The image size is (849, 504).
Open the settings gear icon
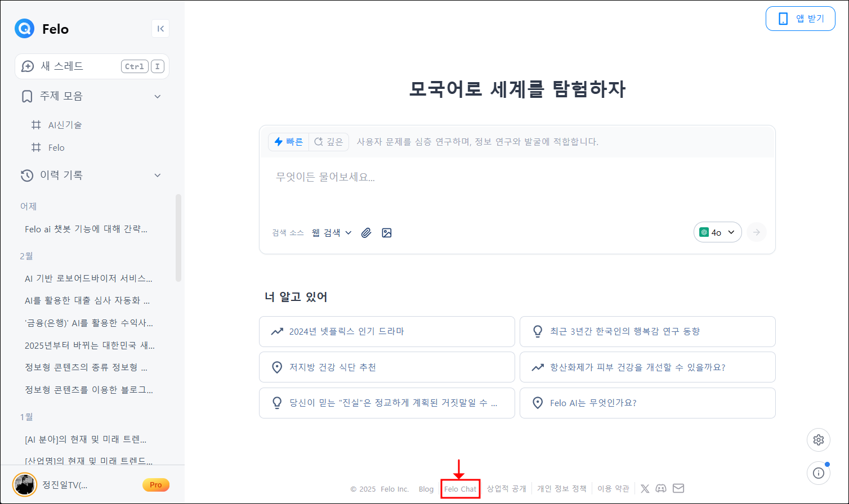[x=818, y=440]
